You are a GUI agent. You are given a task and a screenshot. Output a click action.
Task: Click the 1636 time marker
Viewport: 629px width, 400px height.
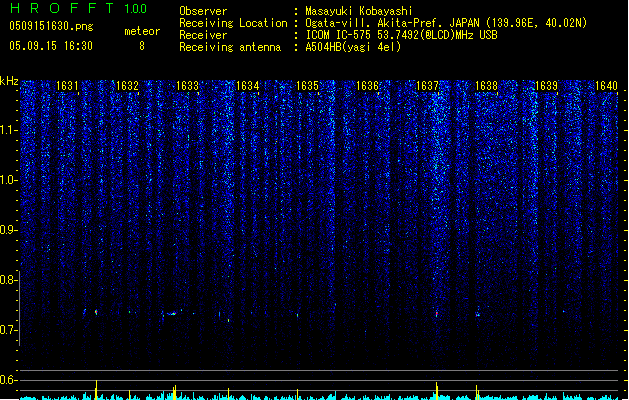pos(367,86)
